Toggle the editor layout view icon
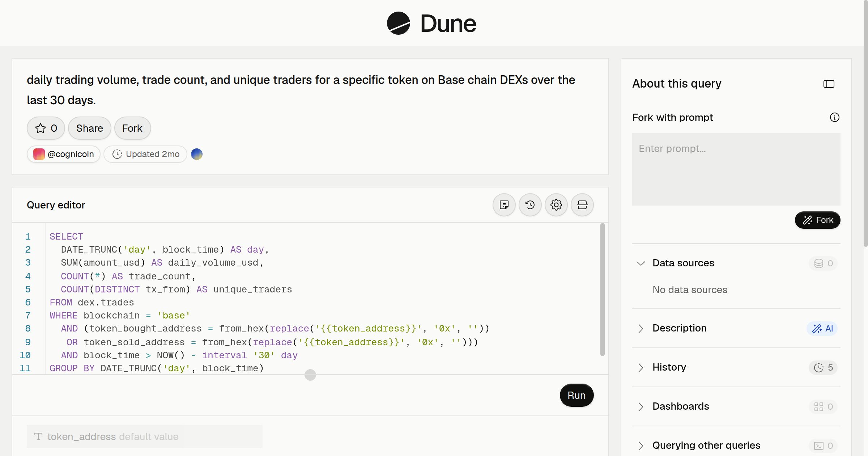 tap(582, 205)
